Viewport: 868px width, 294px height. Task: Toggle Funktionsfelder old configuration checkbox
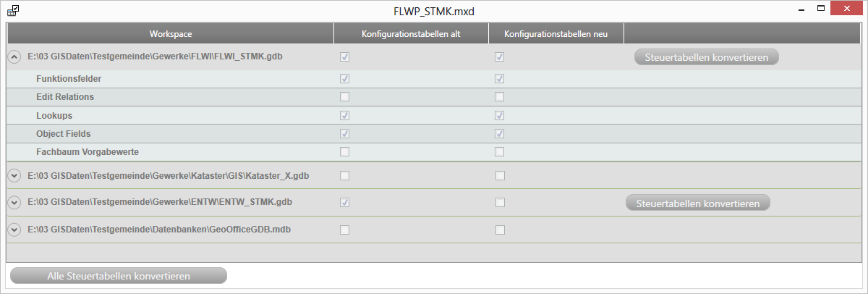[x=345, y=78]
